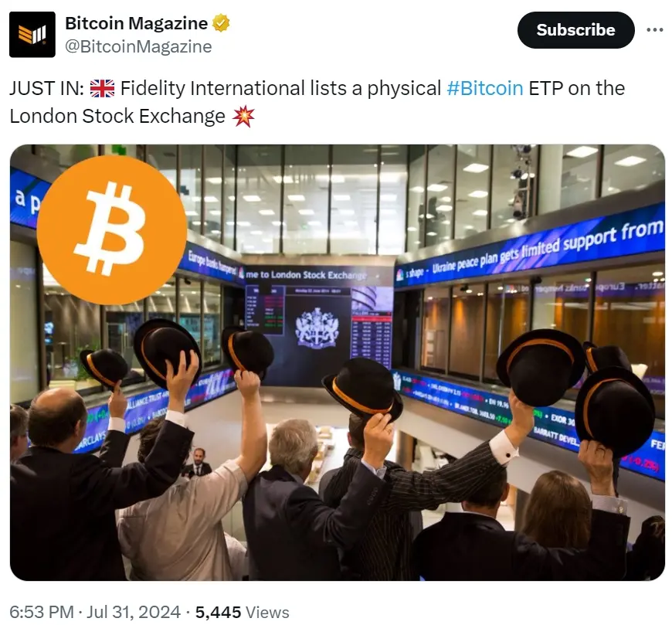
Task: Click the crest emblem on the exchange screen
Action: pos(317,328)
